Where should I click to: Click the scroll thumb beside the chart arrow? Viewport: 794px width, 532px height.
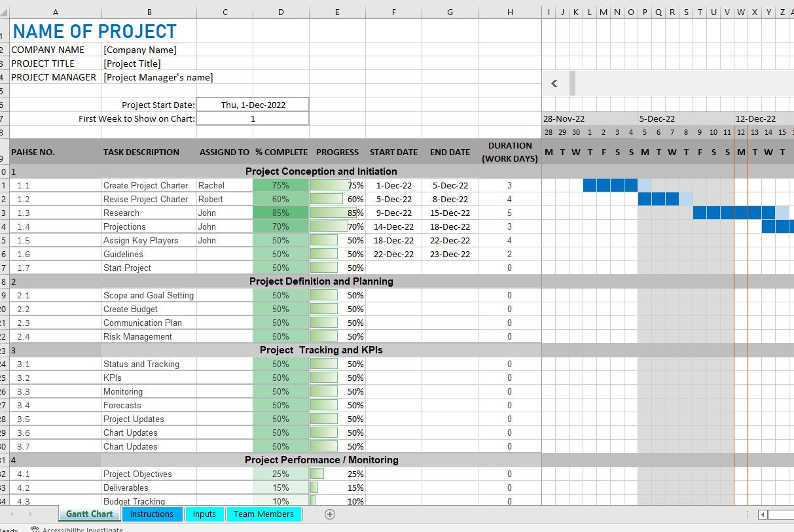pos(572,83)
